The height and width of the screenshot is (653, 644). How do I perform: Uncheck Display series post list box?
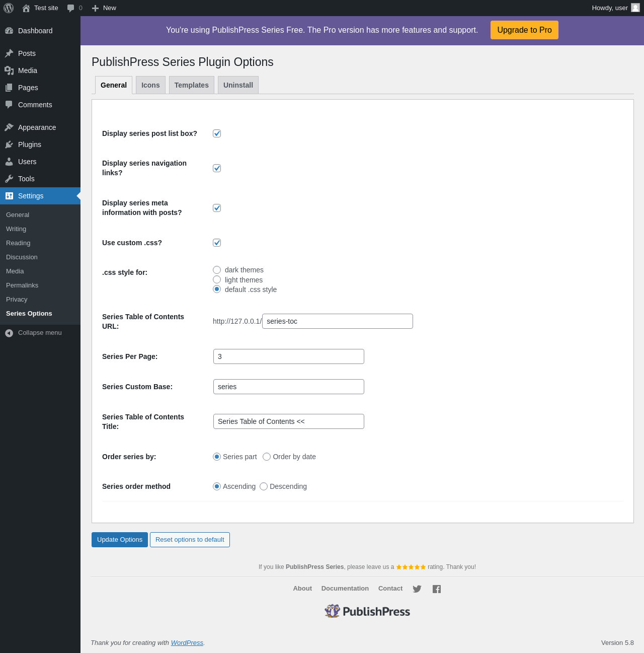pyautogui.click(x=217, y=133)
